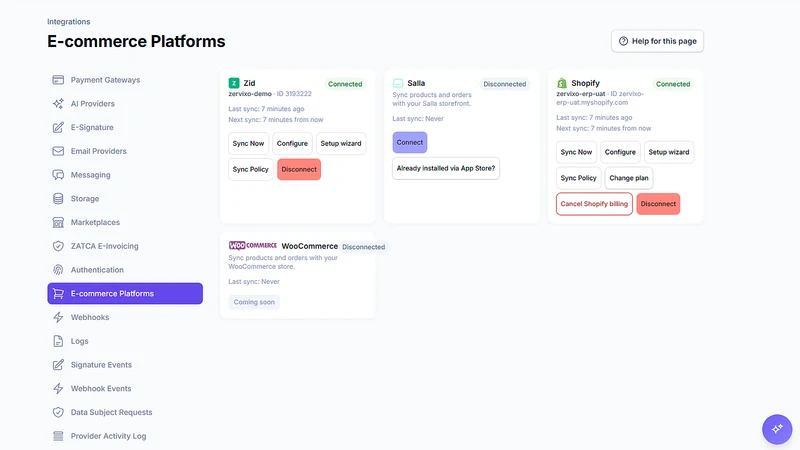The height and width of the screenshot is (450, 800).
Task: Click the E-Signature pen icon
Action: click(58, 128)
